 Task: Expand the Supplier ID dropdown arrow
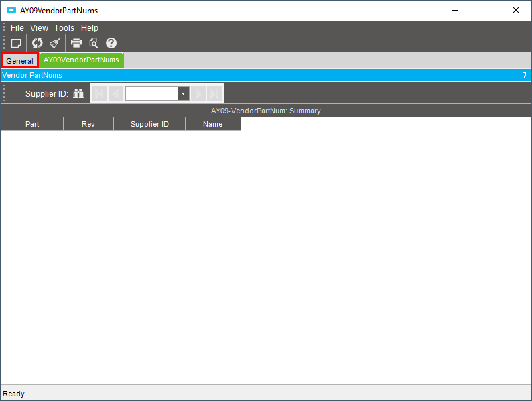[x=183, y=93]
